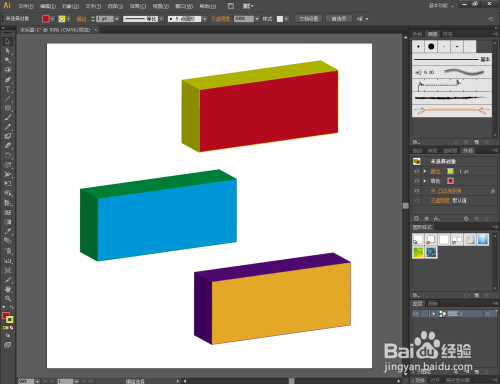Click the change screen mode icon
500x384 pixels.
(x=7, y=345)
